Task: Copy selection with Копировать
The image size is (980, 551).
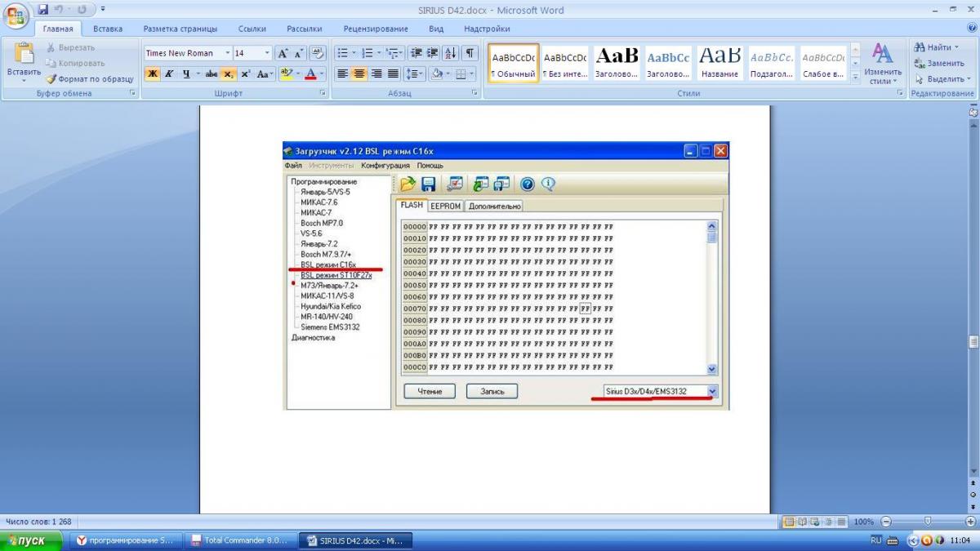Action: [75, 63]
